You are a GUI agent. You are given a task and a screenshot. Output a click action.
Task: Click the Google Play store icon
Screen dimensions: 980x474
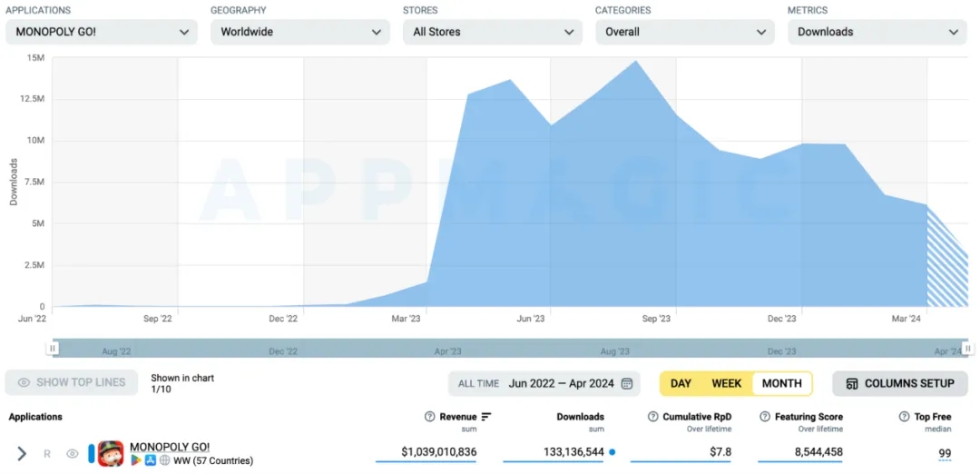(135, 461)
